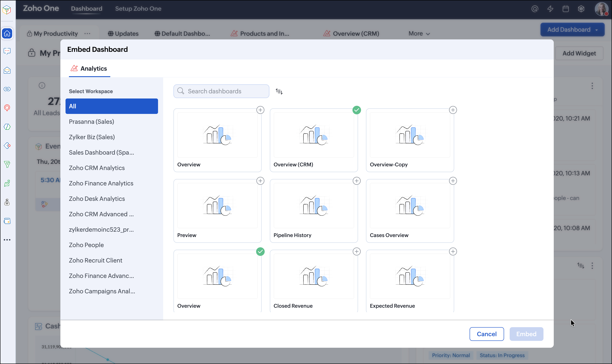Image resolution: width=612 pixels, height=364 pixels.
Task: Switch to the Updates dashboard tab
Action: pos(123,34)
